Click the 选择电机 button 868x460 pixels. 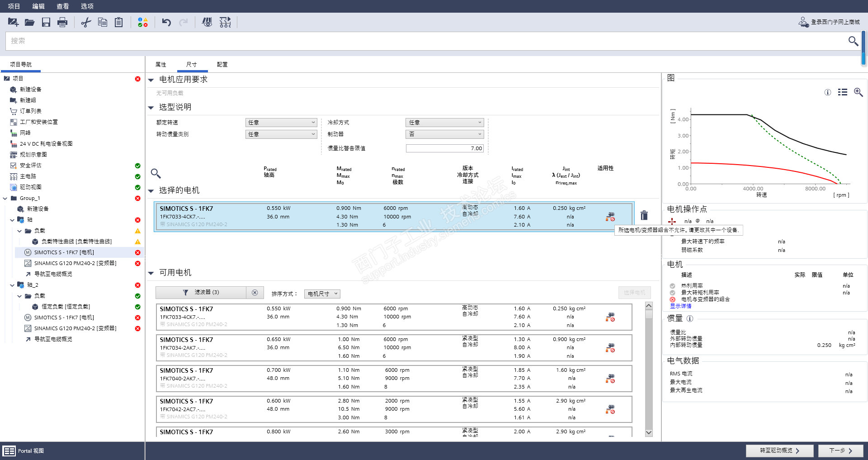tap(635, 293)
